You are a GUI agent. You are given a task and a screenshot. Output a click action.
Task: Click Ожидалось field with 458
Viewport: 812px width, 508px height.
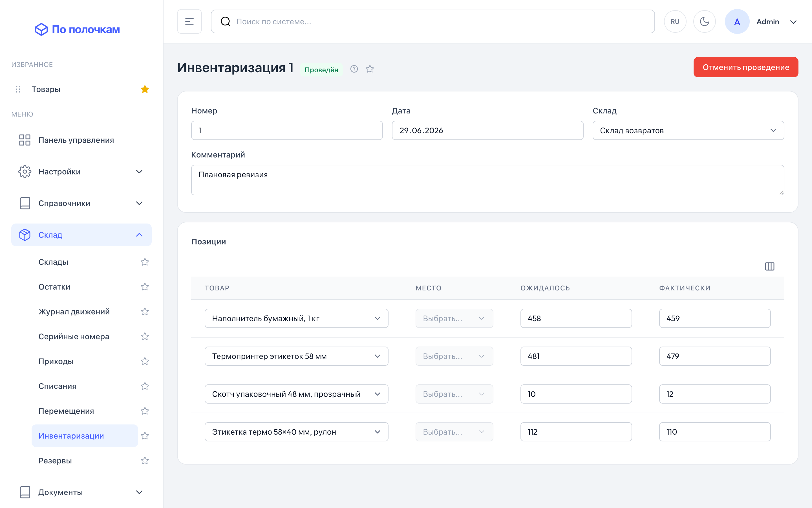tap(576, 318)
